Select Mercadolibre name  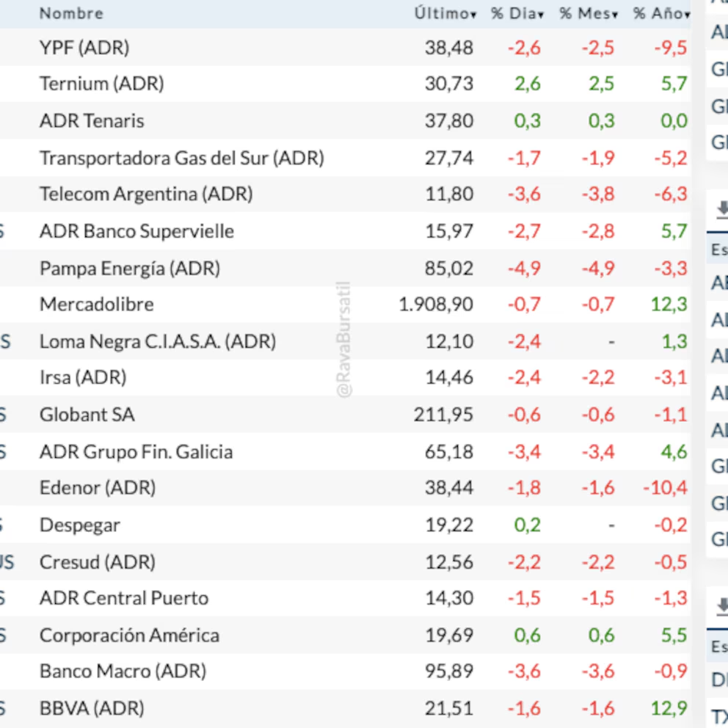[97, 305]
